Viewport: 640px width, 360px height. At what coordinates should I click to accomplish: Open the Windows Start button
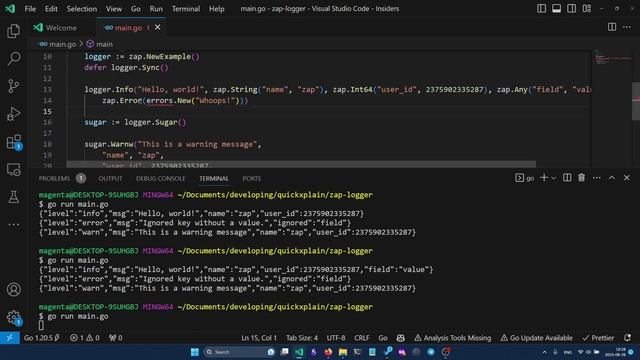tap(195, 352)
